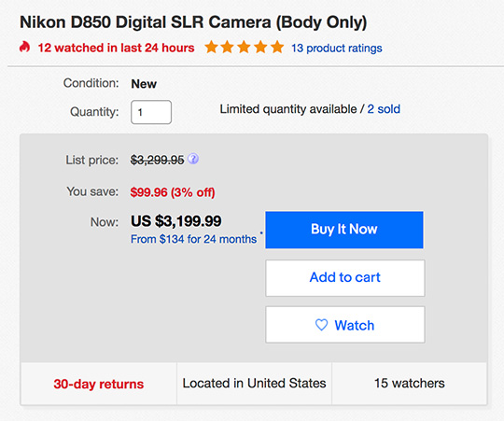Viewport: 504px width, 421px height.
Task: Click the Quantity input field
Action: coord(151,112)
